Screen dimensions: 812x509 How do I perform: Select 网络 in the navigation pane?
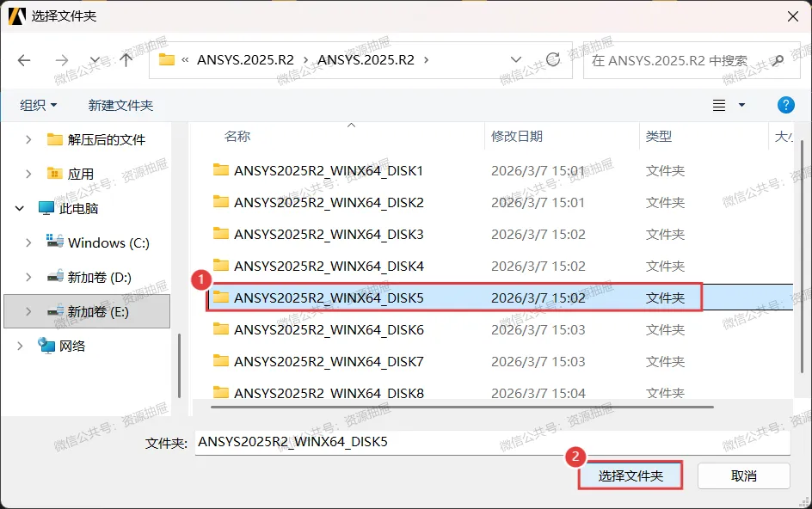[62, 346]
